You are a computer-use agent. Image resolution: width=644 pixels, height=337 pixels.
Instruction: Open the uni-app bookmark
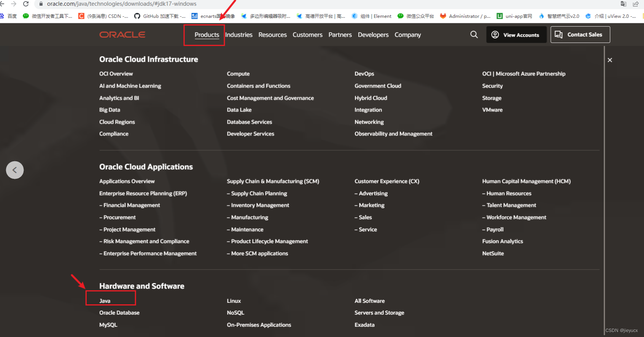tap(514, 16)
